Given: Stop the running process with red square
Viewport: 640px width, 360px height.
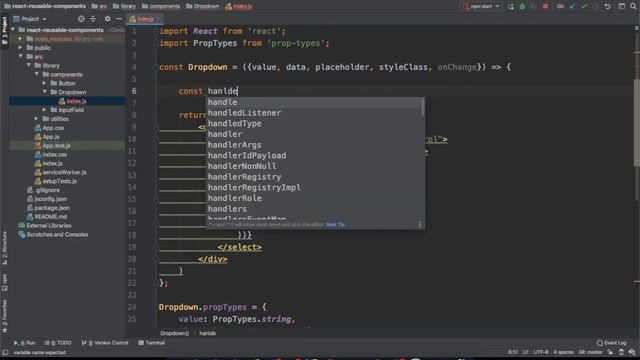Looking at the screenshot, I should pos(545,7).
